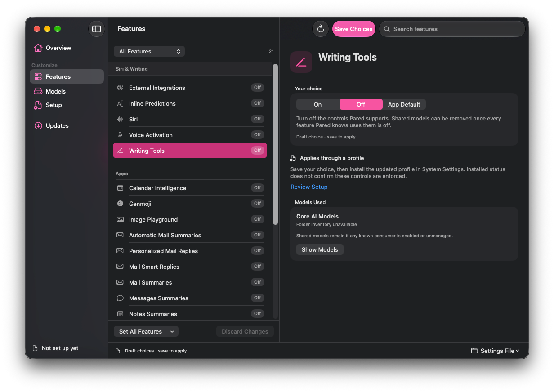Click the Settings File folder icon
The image size is (554, 392).
click(474, 351)
